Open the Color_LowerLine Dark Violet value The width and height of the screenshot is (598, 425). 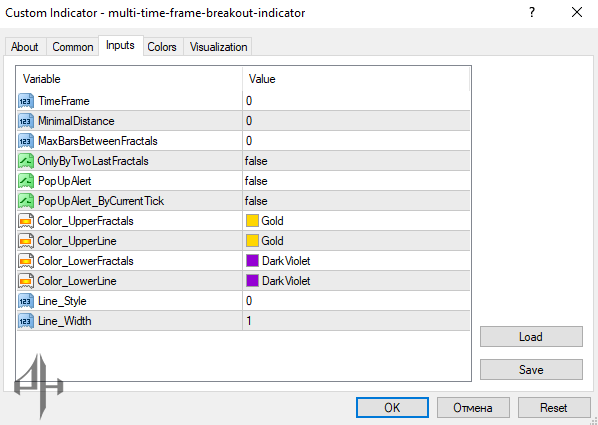356,281
